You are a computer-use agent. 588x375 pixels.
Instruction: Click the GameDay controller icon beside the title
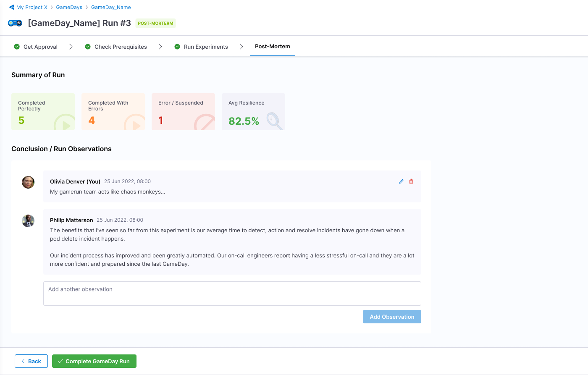coord(15,23)
